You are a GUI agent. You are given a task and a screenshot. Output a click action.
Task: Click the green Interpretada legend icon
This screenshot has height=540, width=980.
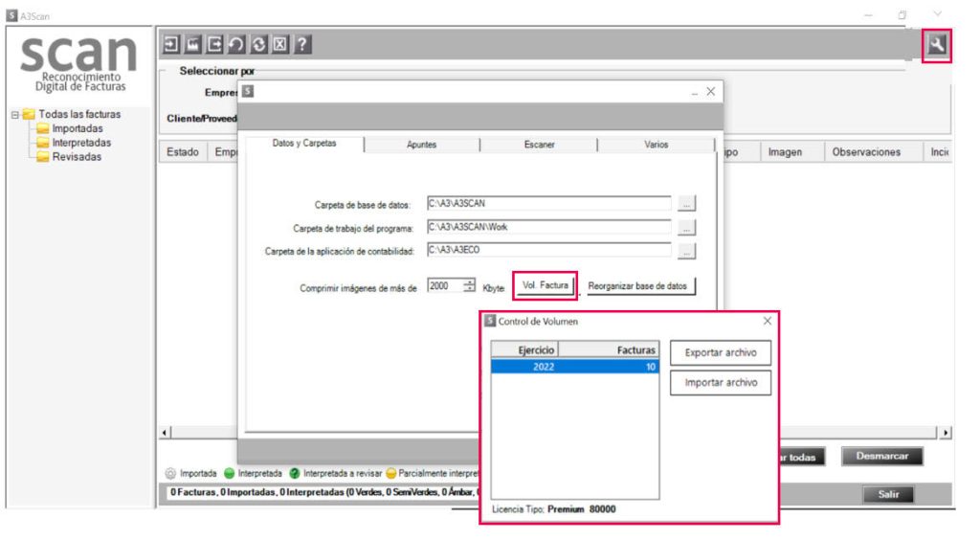[230, 473]
